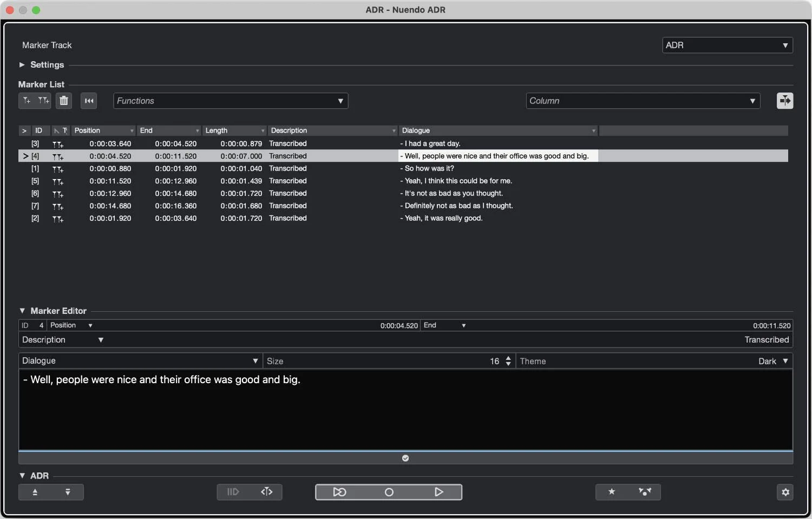The width and height of the screenshot is (812, 519).
Task: Click marker type icon in row [6]
Action: coord(58,194)
